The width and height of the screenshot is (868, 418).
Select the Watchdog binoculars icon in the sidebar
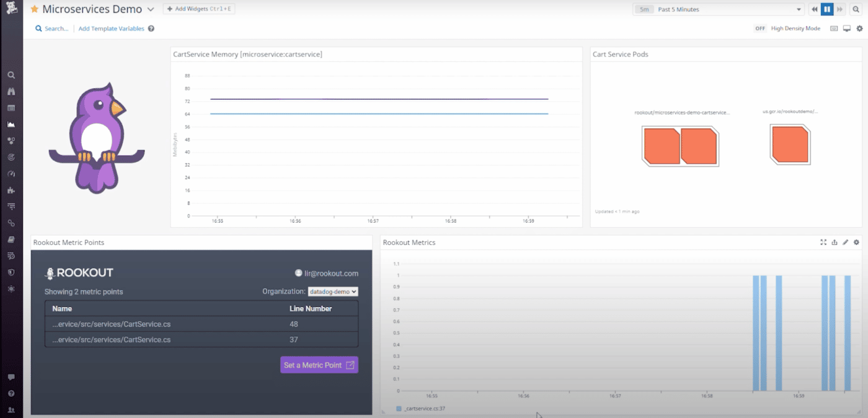11,91
